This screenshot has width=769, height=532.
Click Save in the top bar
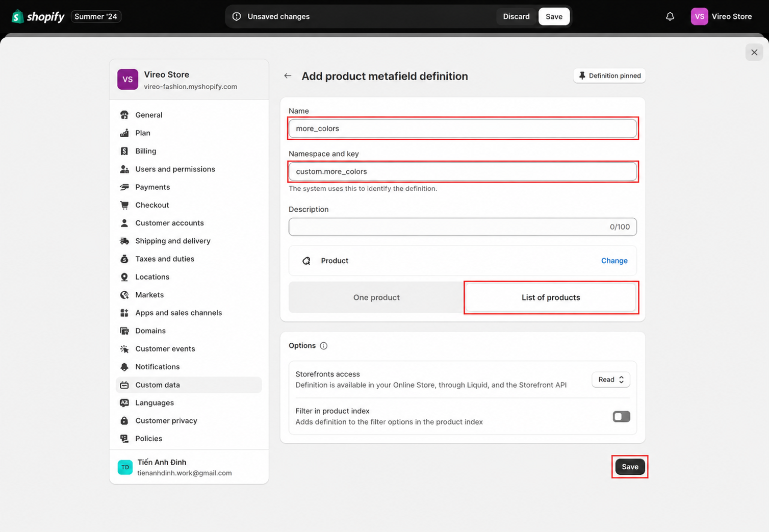click(554, 16)
